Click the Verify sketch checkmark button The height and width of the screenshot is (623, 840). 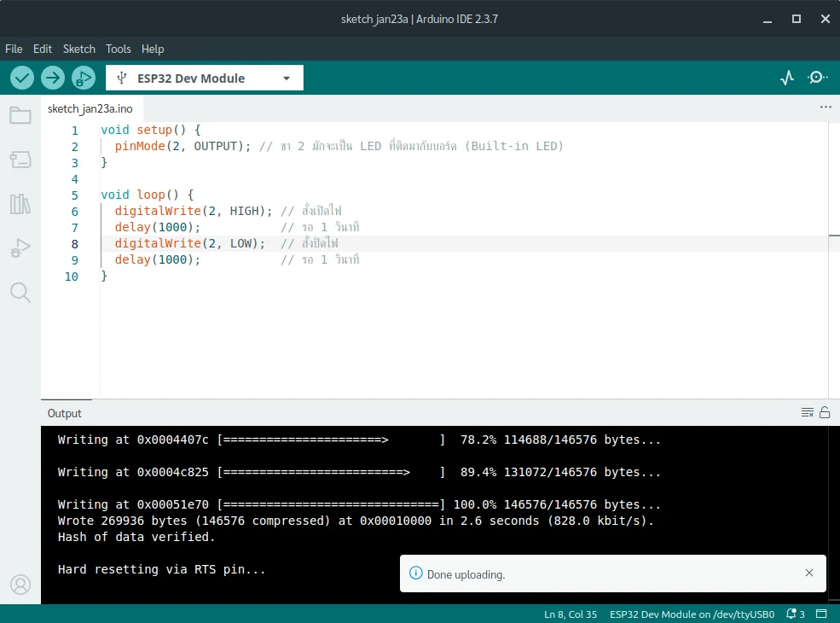(22, 78)
